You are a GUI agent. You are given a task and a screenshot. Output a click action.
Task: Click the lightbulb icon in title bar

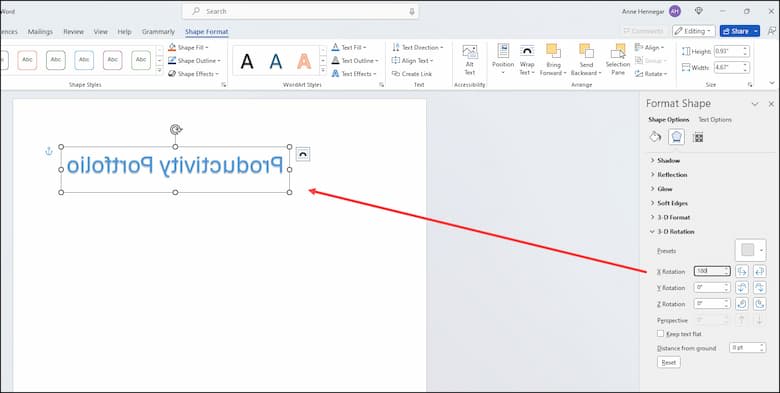pyautogui.click(x=699, y=11)
